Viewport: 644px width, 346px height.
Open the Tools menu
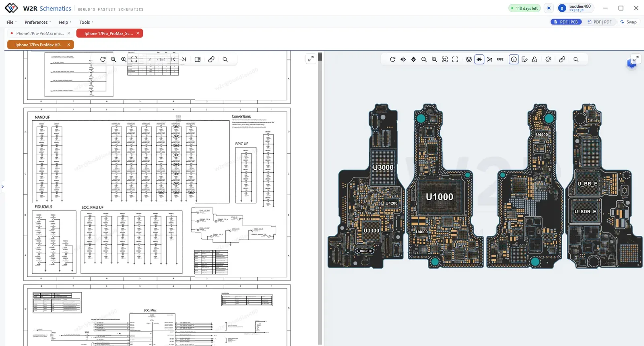[x=86, y=22]
